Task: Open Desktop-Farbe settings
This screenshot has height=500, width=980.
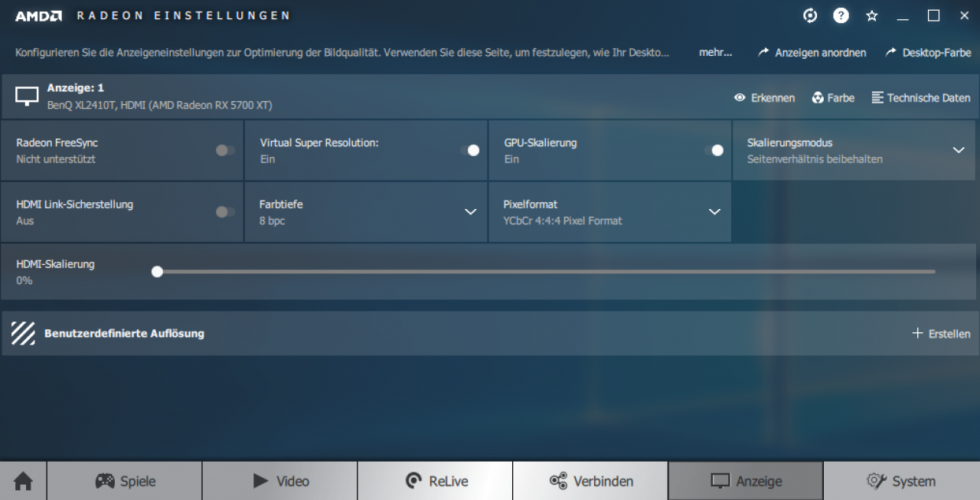Action: click(x=928, y=53)
